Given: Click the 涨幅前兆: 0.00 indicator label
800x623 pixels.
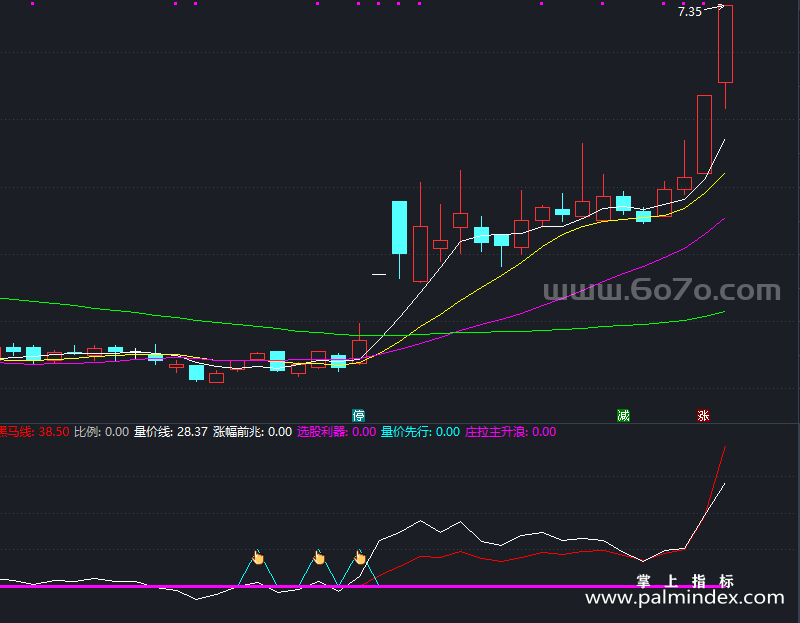Looking at the screenshot, I should tap(253, 432).
